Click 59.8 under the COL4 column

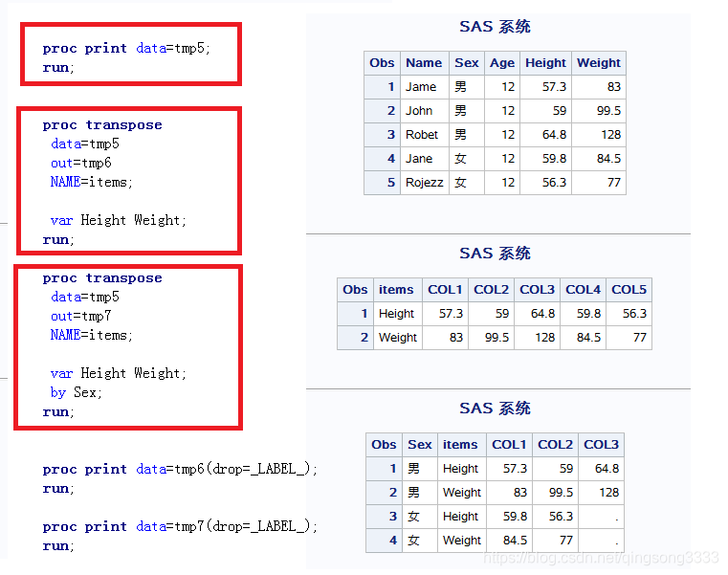583,314
